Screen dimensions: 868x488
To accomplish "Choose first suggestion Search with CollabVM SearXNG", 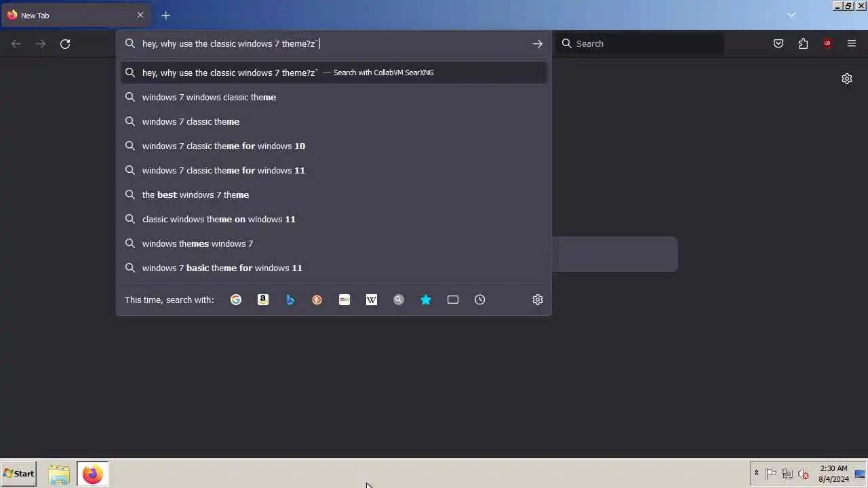I will point(334,73).
